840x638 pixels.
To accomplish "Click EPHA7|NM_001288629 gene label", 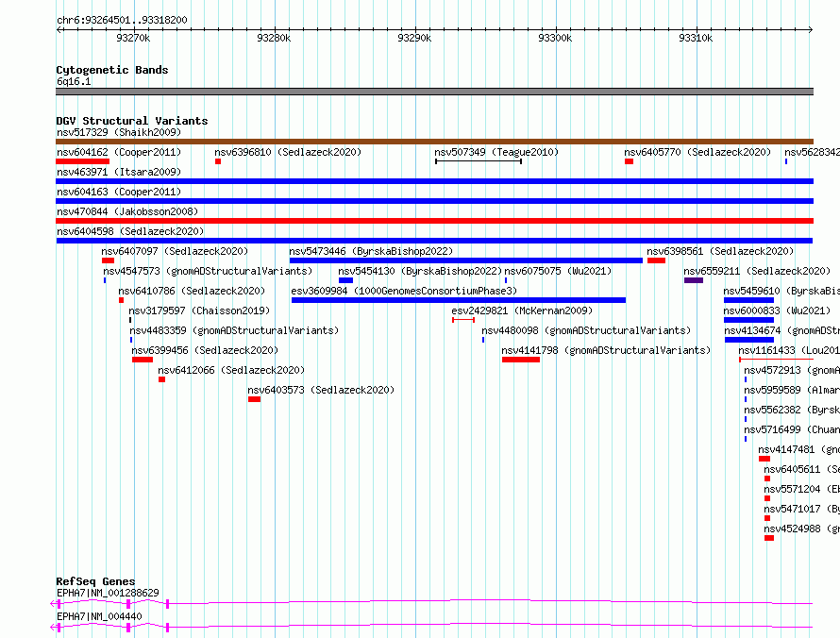I will point(108,593).
